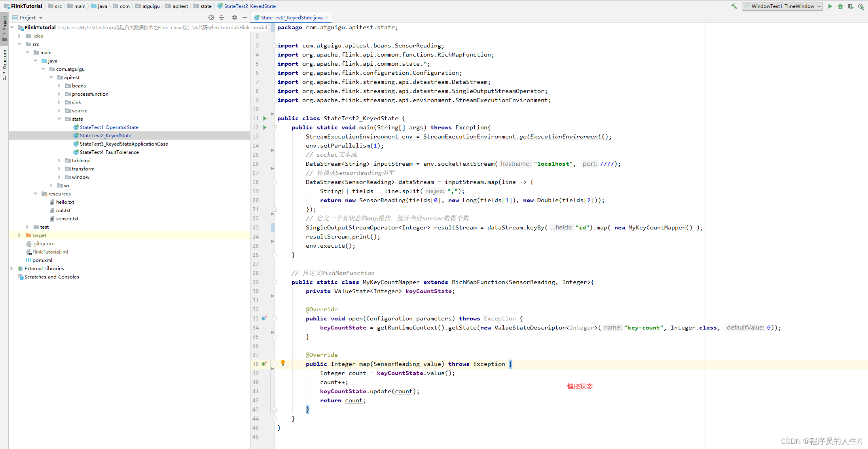Click the Build Project hammer icon
Screen dimensions: 868x449
[x=734, y=6]
